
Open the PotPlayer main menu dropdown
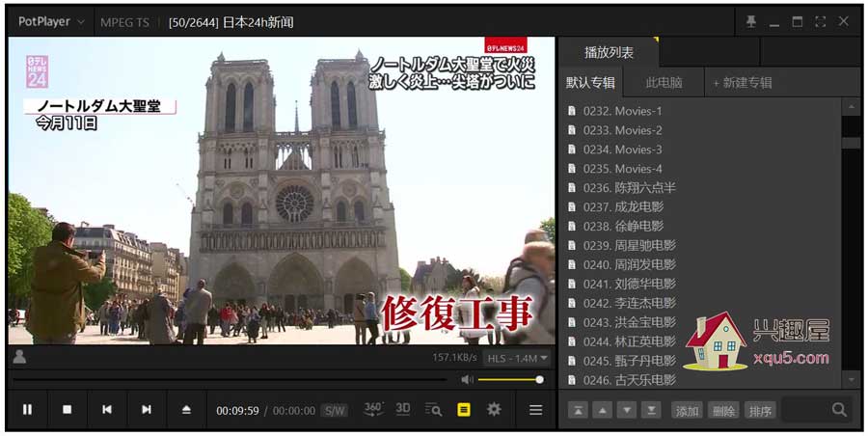51,21
